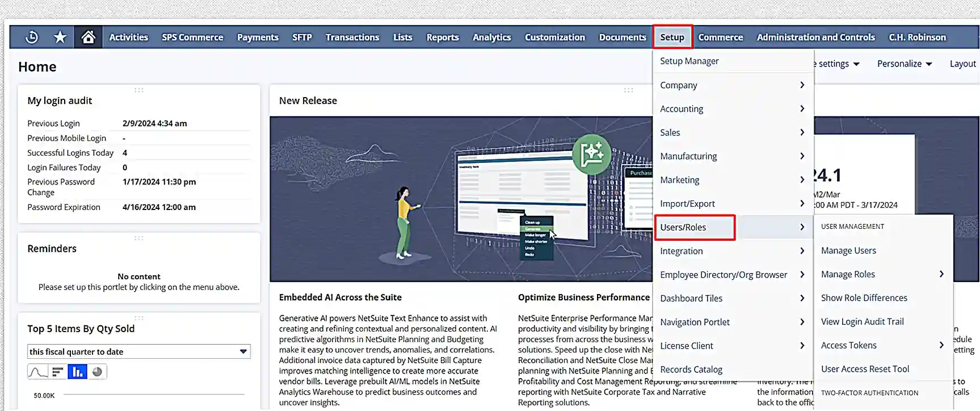This screenshot has height=411, width=980.
Task: Open the New Release banner image
Action: click(x=461, y=199)
